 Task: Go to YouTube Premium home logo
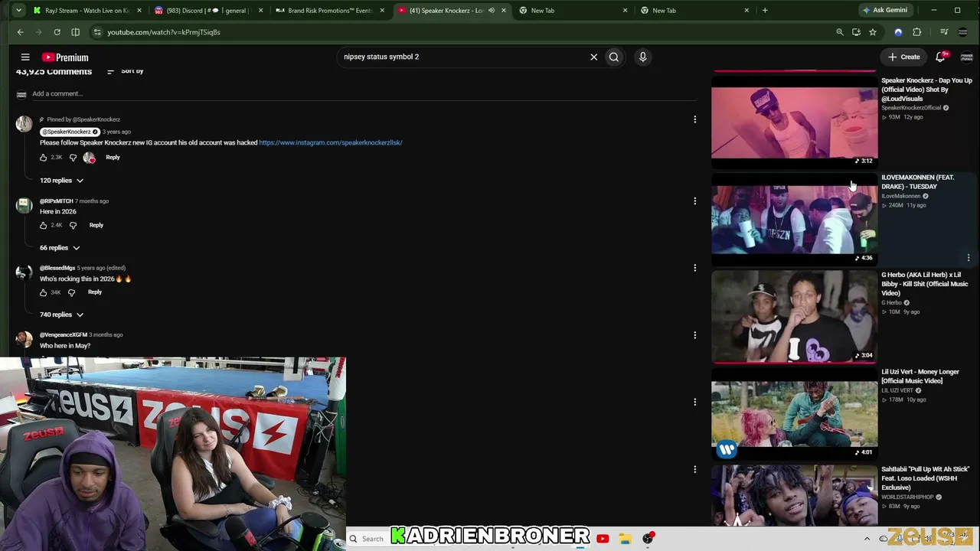coord(65,57)
